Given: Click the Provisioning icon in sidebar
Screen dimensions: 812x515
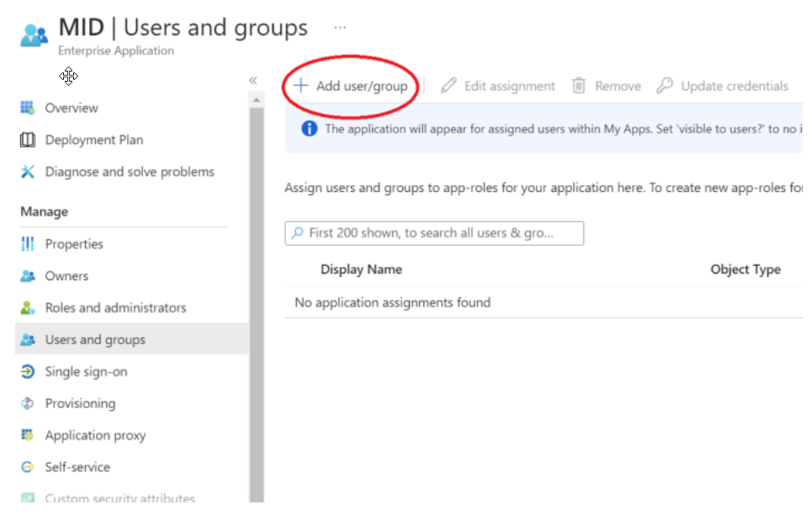Looking at the screenshot, I should click(28, 404).
